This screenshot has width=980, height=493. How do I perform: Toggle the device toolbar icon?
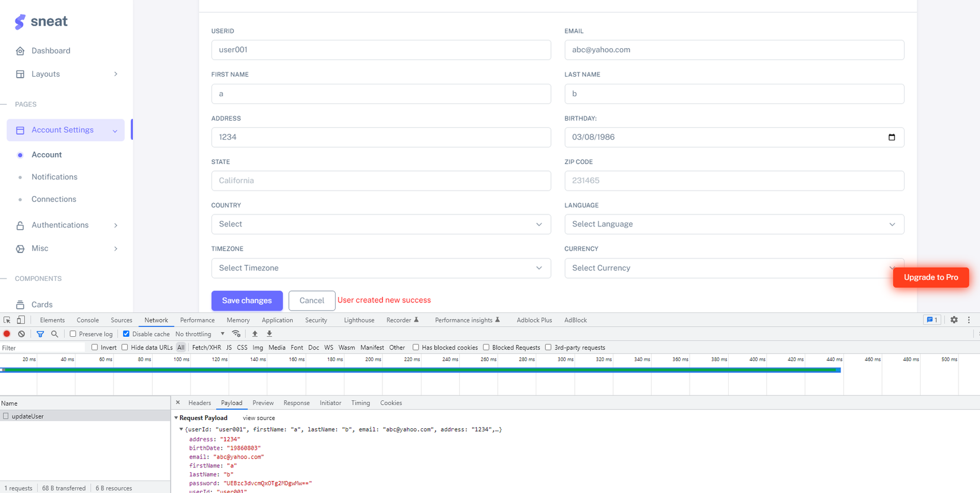pos(21,320)
